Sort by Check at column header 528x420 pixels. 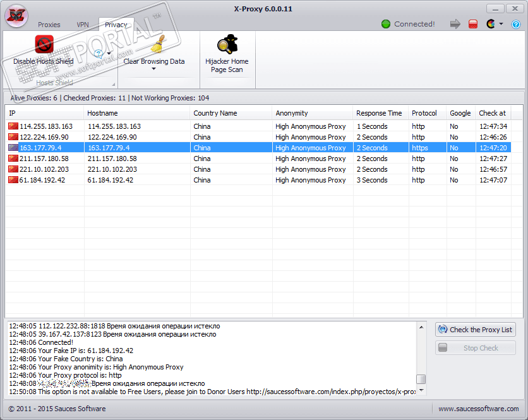(x=493, y=113)
